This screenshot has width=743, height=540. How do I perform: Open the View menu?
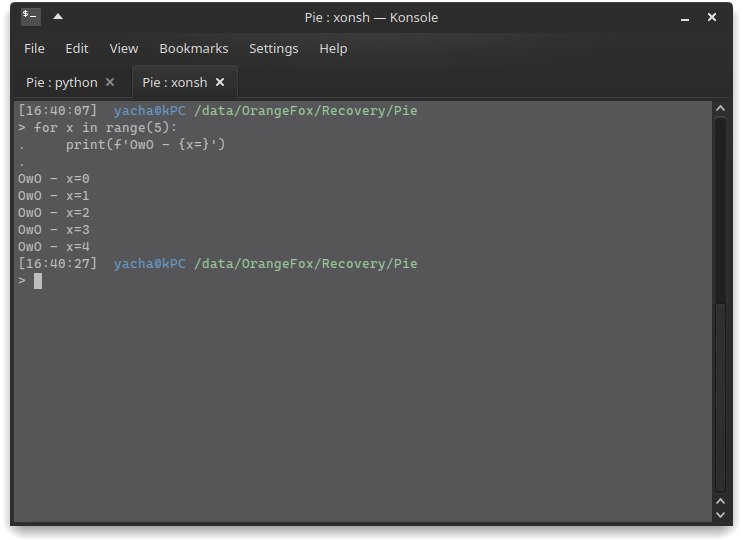[x=124, y=48]
